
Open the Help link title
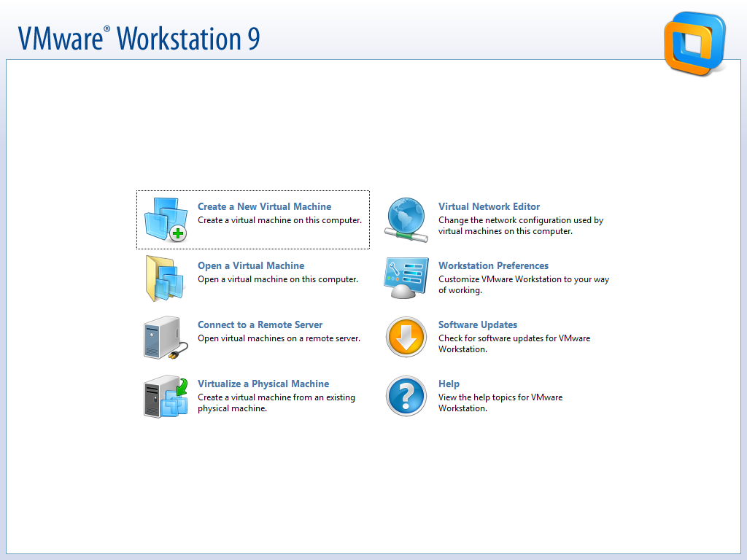449,384
